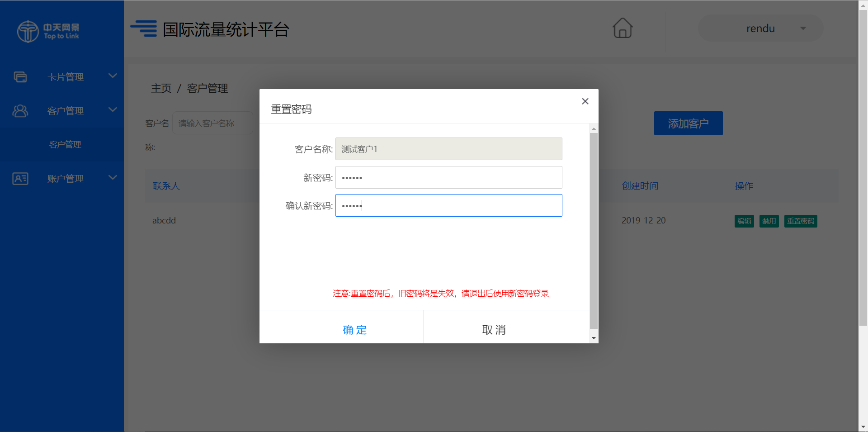Click the 联系人 column header
The image size is (868, 432).
click(x=166, y=186)
